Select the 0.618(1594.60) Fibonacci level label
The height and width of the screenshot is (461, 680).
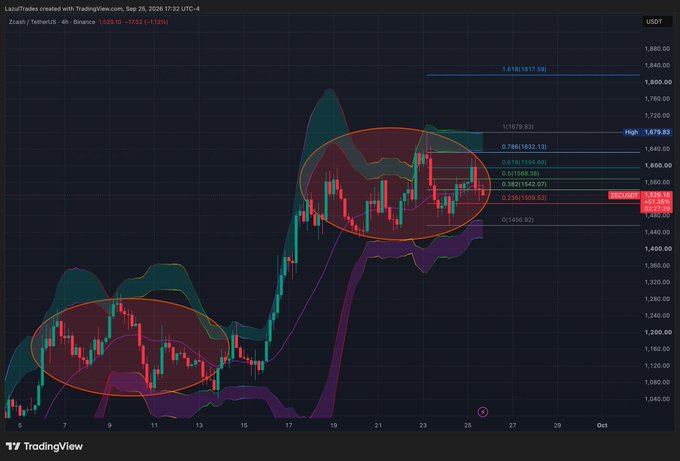click(524, 162)
